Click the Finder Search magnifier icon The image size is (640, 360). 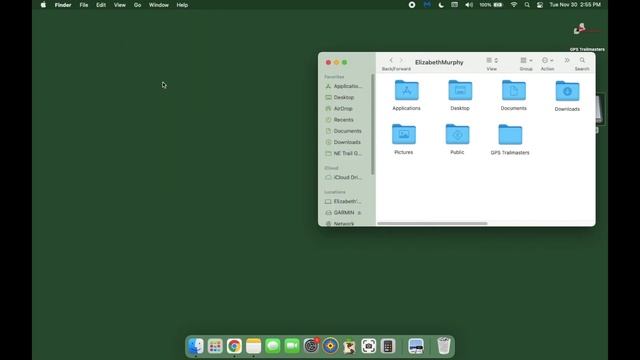582,60
